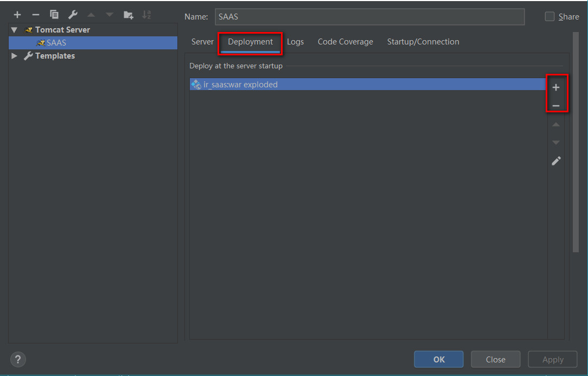Open the Startup/Connection tab

pos(423,41)
